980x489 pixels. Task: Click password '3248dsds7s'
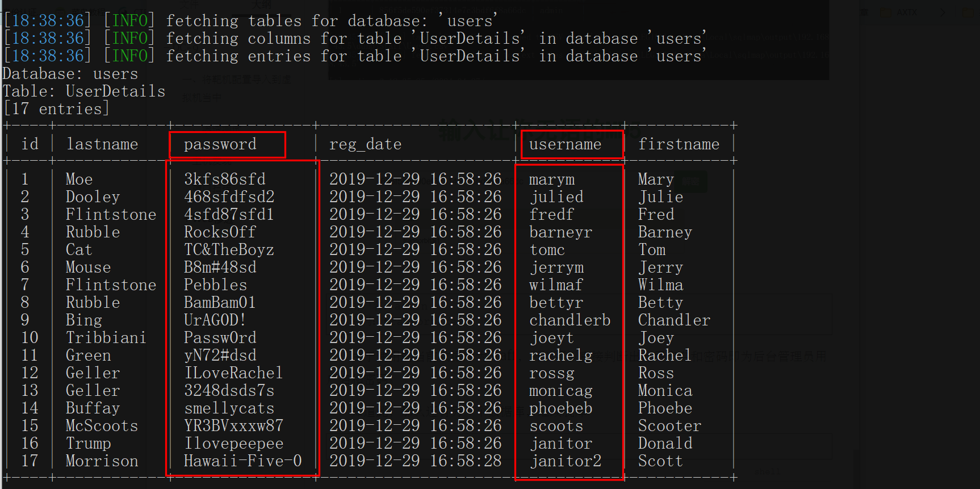point(229,391)
